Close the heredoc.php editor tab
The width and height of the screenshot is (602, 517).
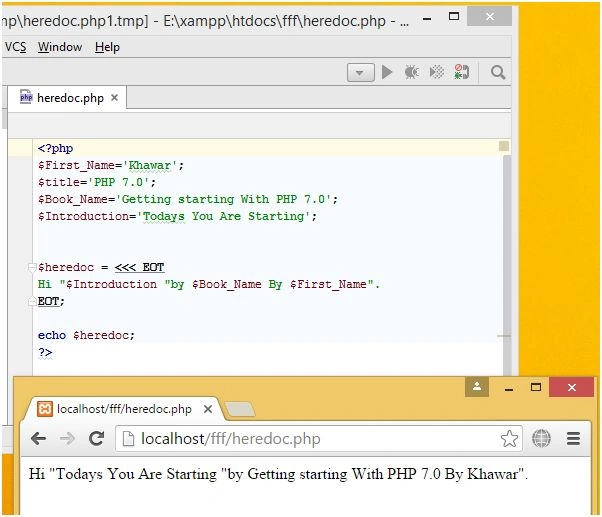(x=114, y=98)
